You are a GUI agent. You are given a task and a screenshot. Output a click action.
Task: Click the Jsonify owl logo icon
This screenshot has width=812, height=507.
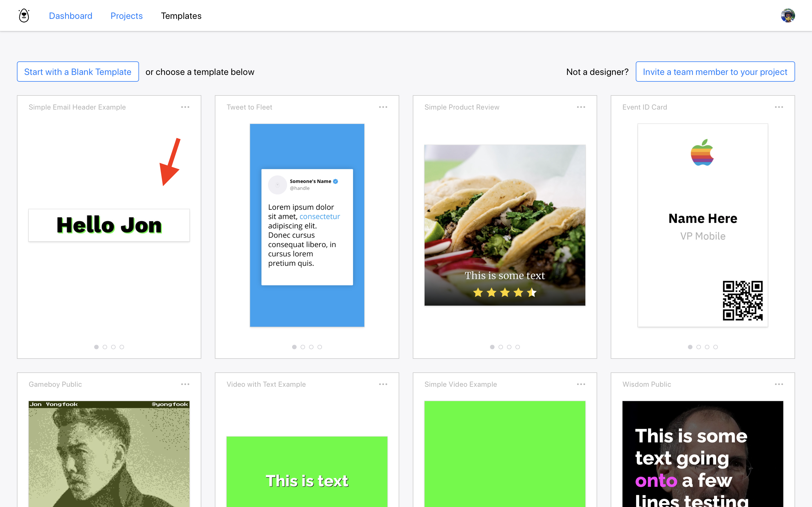(x=25, y=16)
